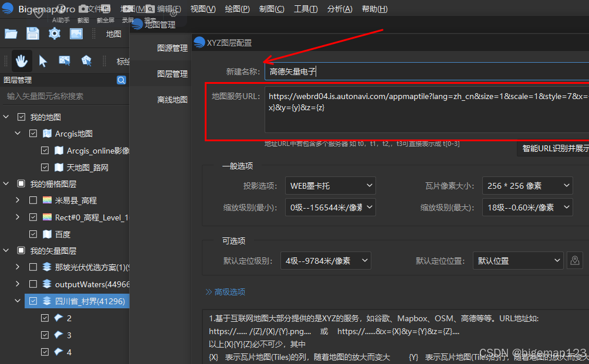Expand the 高级选项 link
Viewport: 589px width, 364px height.
[225, 291]
